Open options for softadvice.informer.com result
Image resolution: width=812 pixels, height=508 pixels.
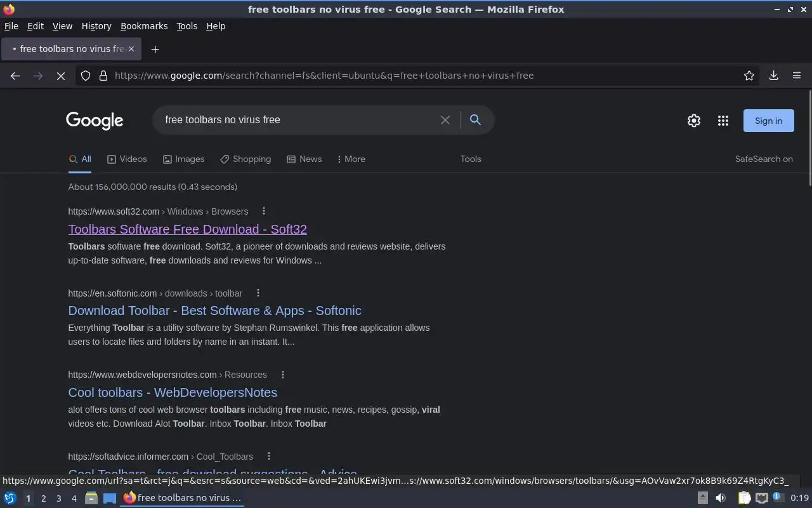269,457
